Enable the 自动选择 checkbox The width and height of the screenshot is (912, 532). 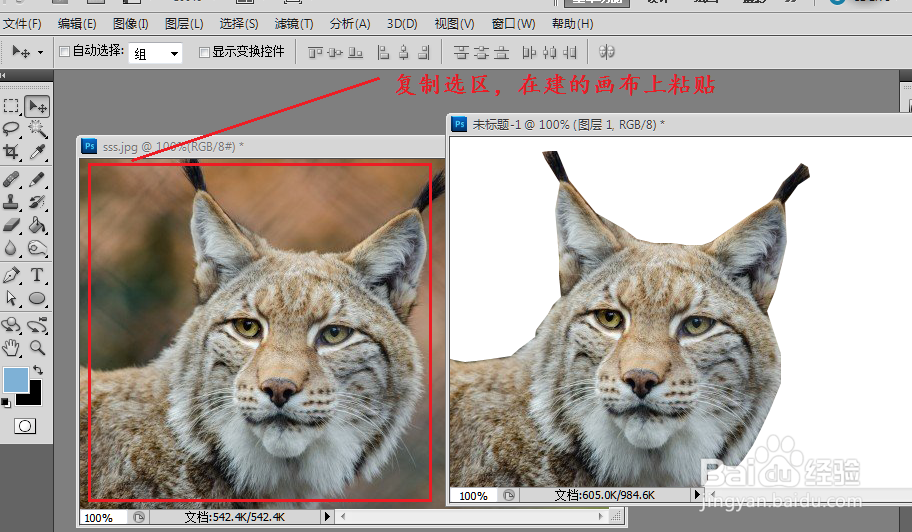(x=65, y=52)
